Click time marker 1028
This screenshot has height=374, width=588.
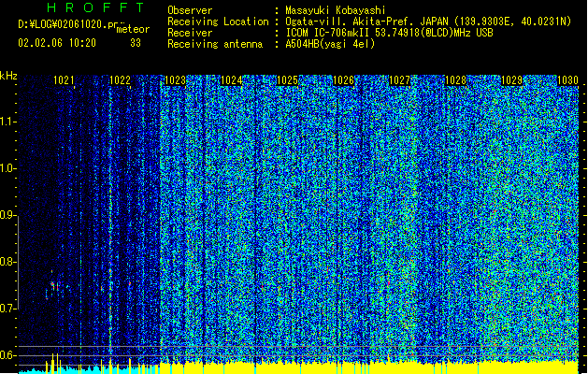click(455, 80)
